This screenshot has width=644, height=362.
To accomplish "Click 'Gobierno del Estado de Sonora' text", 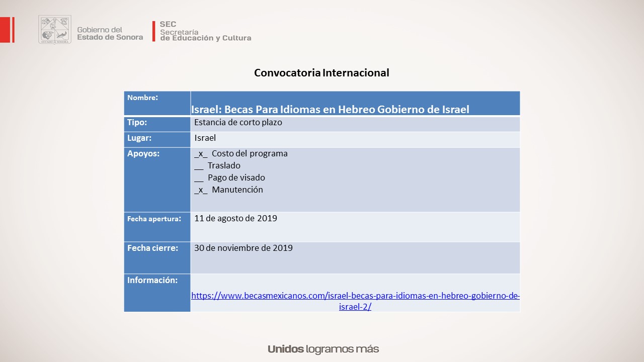I will 110,33.
